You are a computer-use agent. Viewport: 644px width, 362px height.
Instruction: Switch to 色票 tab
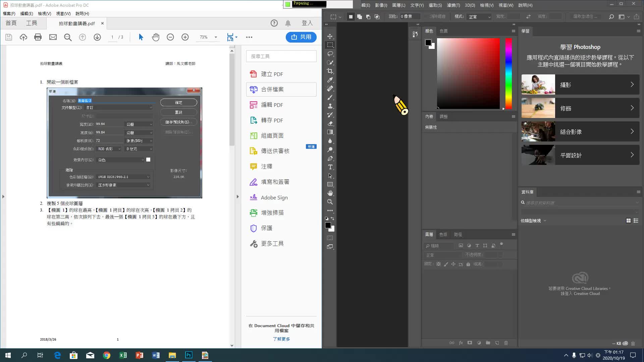tap(443, 31)
